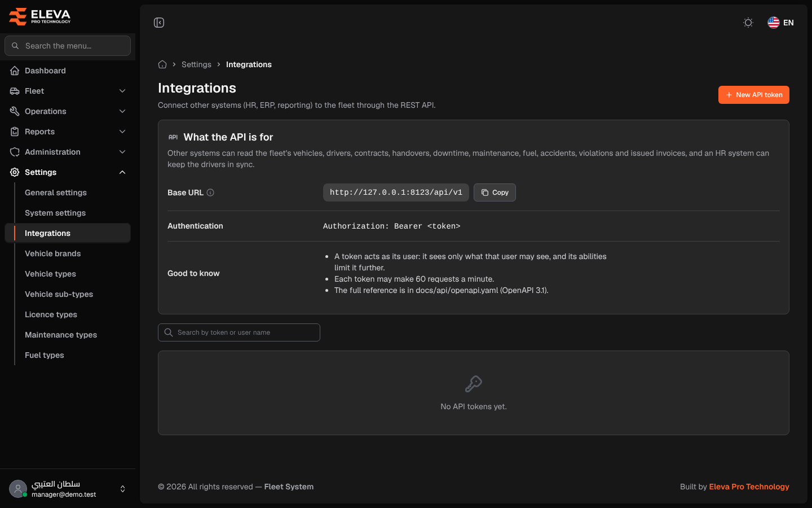The height and width of the screenshot is (508, 812).
Task: Click the Integrations breadcrumb text
Action: (249, 64)
